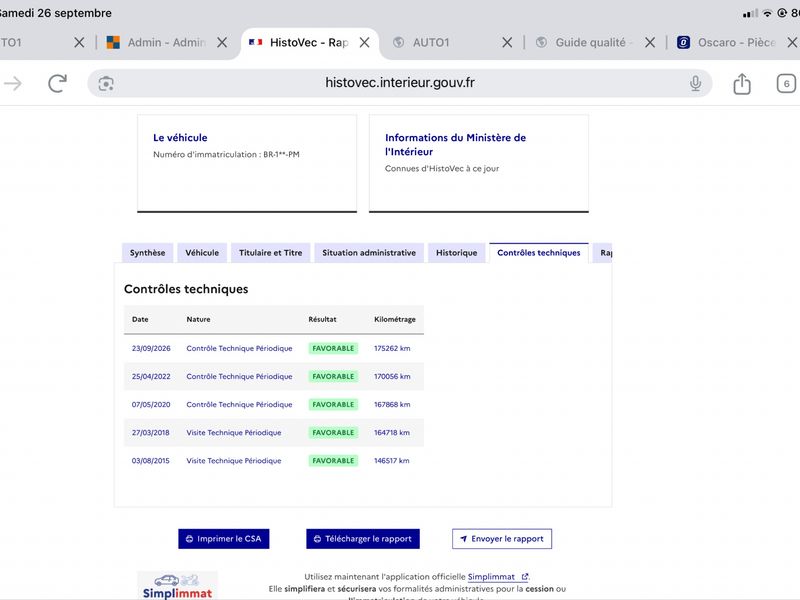Switch to the Admin browser tab
This screenshot has height=600, width=800.
pos(156,42)
